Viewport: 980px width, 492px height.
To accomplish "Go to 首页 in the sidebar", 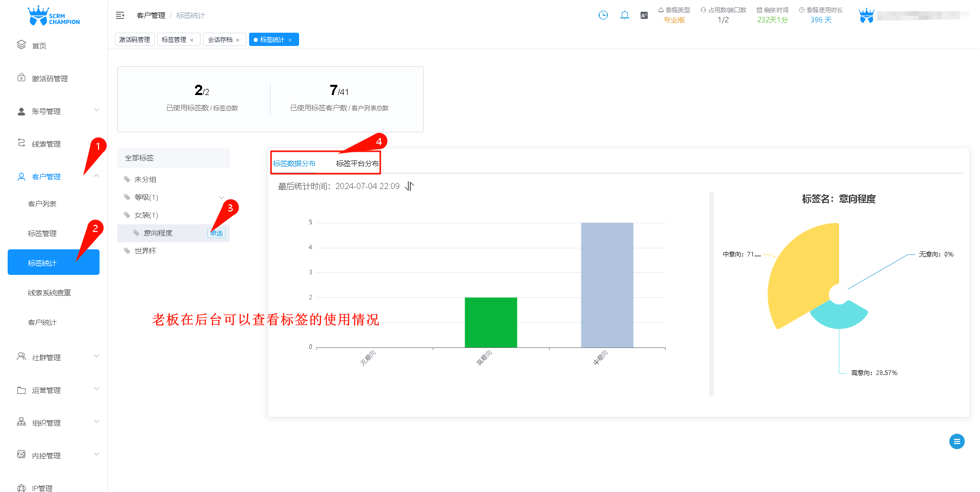I will click(x=39, y=46).
